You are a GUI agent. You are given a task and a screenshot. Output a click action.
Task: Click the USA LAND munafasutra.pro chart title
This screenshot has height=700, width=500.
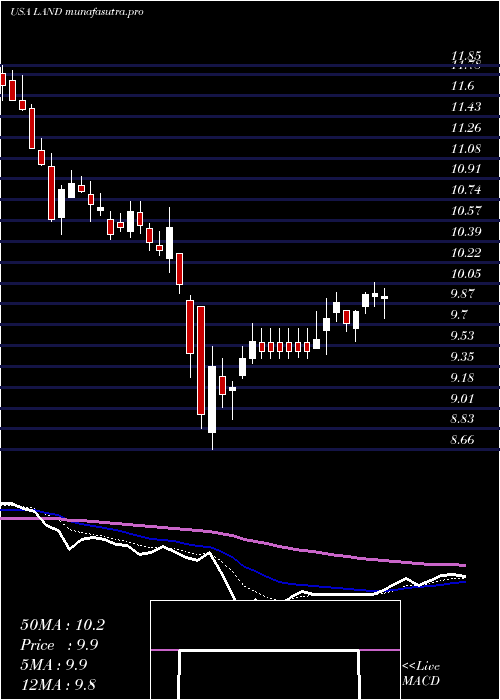click(x=76, y=12)
